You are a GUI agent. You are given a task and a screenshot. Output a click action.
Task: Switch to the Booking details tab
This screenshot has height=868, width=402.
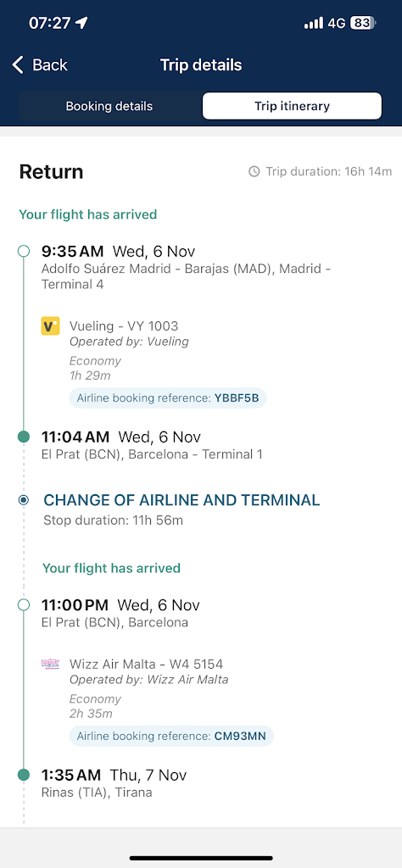click(109, 106)
